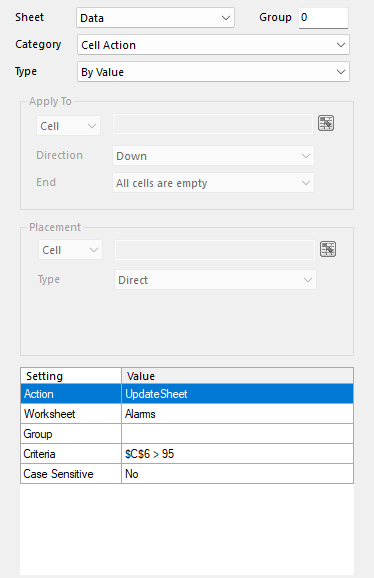Open the Direction dropdown showing Down
374x578 pixels.
(213, 156)
